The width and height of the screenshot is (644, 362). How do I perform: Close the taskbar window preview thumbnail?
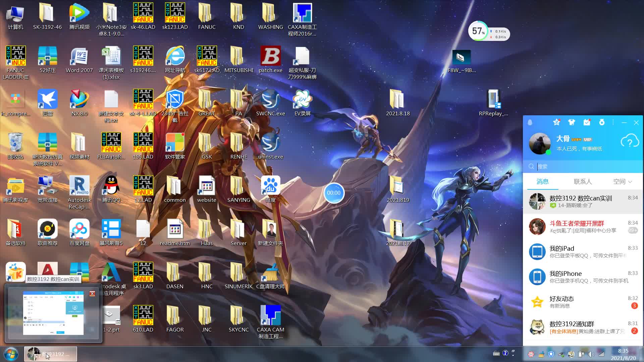92,294
